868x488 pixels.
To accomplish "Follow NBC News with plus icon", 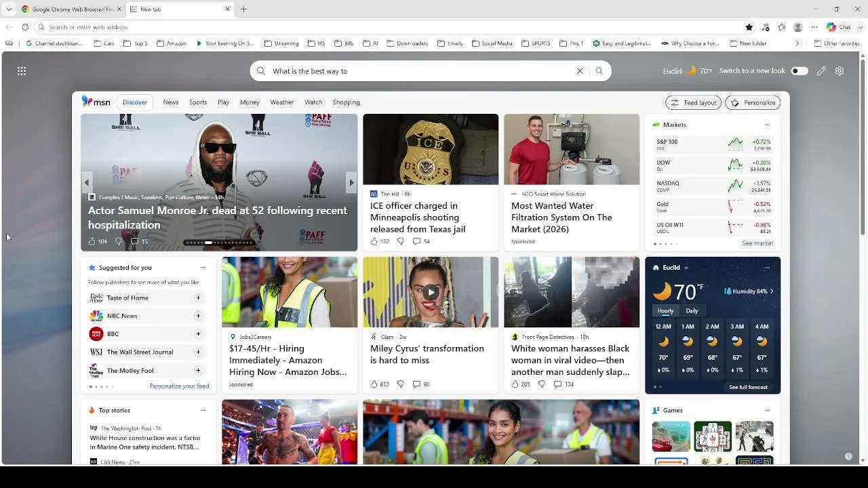I will point(198,316).
